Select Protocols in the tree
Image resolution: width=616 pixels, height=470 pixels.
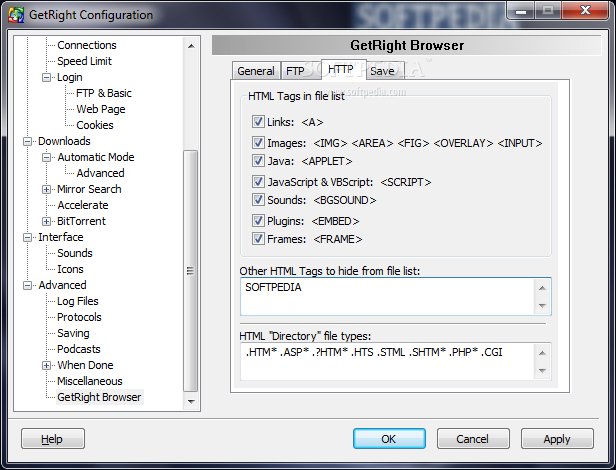pyautogui.click(x=79, y=317)
